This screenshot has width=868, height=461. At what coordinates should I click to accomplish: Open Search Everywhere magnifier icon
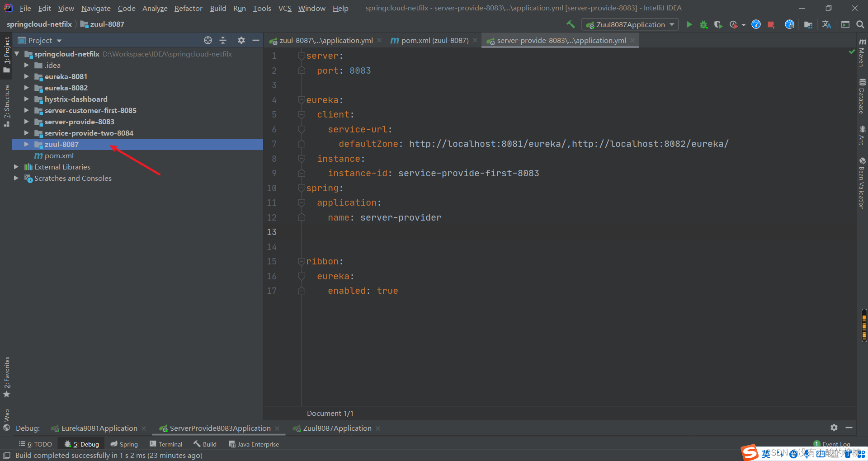(x=860, y=24)
